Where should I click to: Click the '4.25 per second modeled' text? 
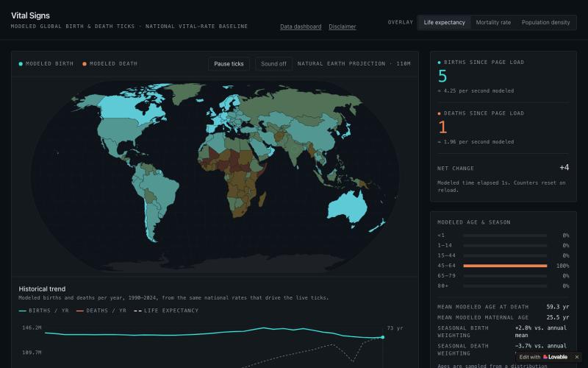tap(478, 91)
